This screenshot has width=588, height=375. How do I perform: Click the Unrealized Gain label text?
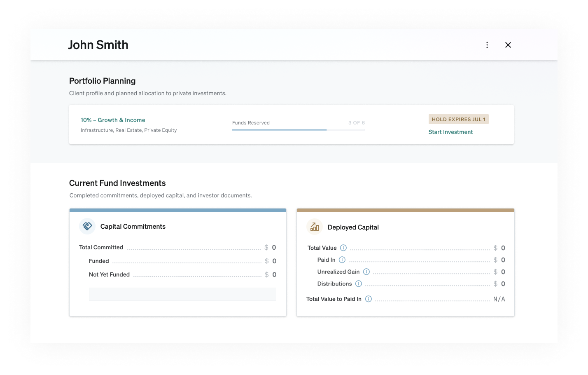[x=338, y=272]
